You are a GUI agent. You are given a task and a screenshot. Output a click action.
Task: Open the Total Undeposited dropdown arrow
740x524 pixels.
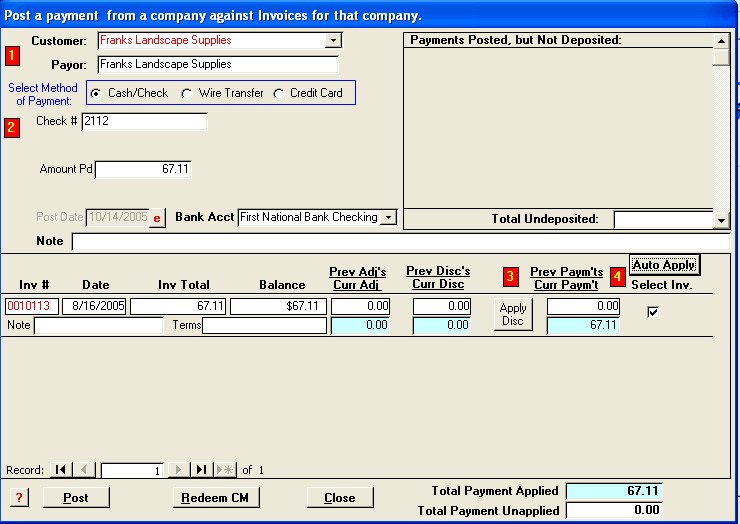click(722, 219)
